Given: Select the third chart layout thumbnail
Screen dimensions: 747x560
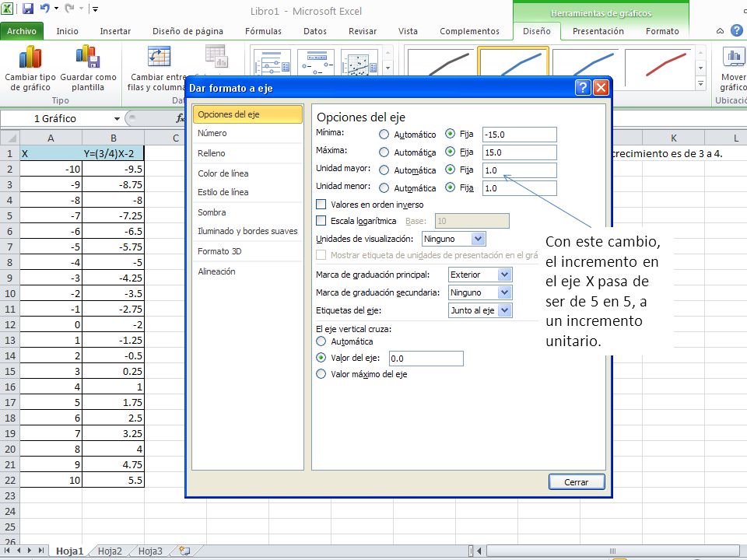Looking at the screenshot, I should pos(359,63).
